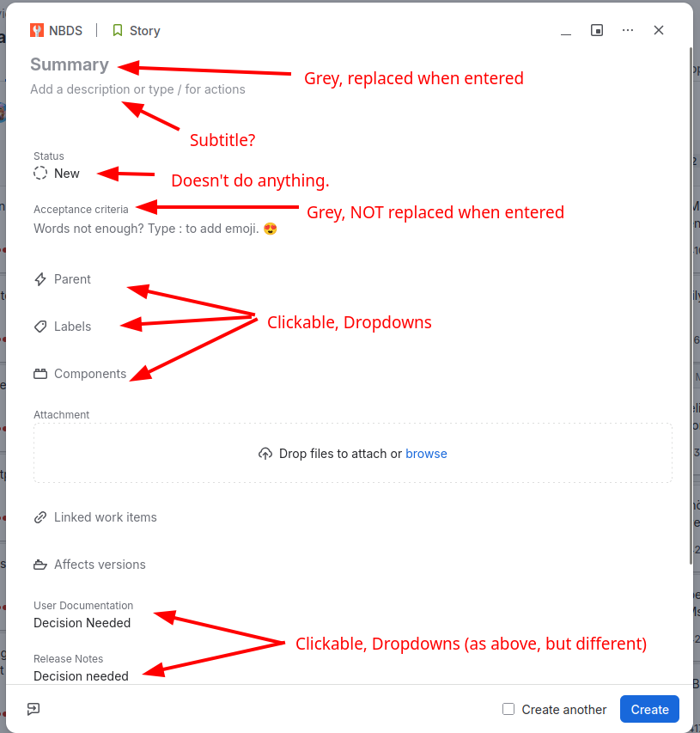Click the browse link for attachments
The height and width of the screenshot is (733, 700).
(426, 454)
